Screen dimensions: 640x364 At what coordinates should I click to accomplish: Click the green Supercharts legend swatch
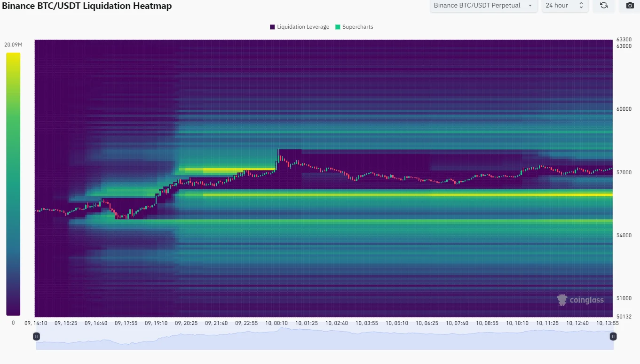point(338,27)
